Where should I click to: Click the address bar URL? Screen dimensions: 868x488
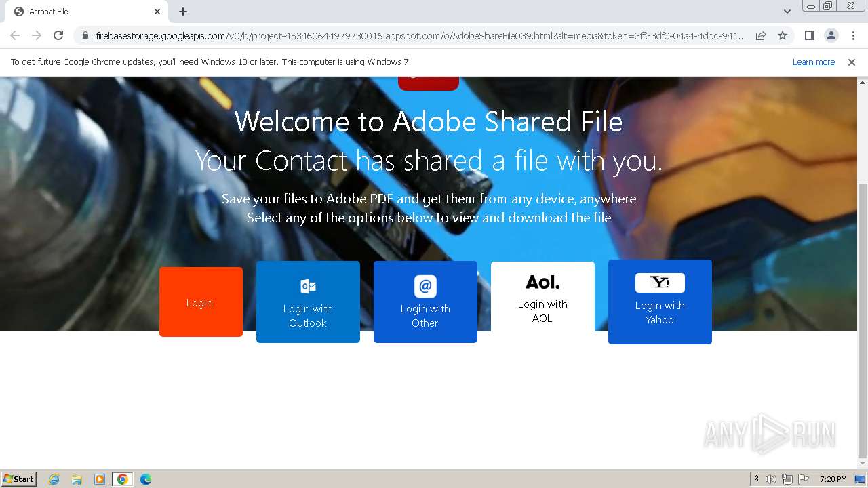pos(420,35)
